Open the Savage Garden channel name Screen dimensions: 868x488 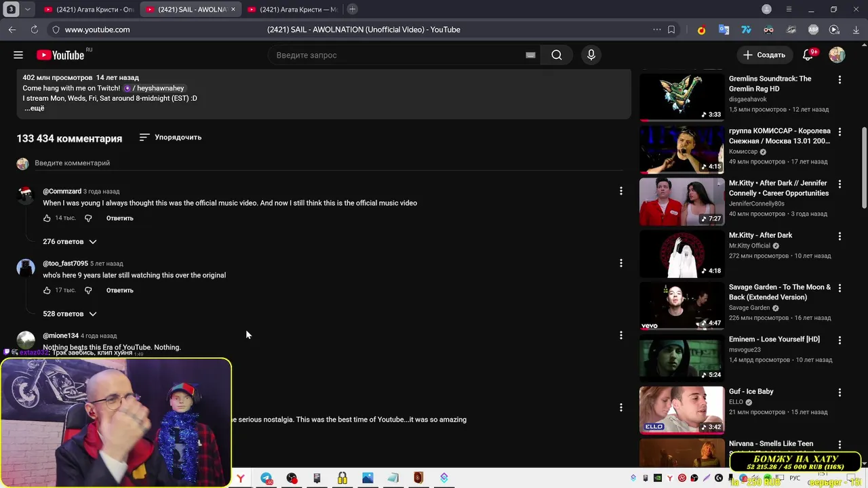[749, 308]
